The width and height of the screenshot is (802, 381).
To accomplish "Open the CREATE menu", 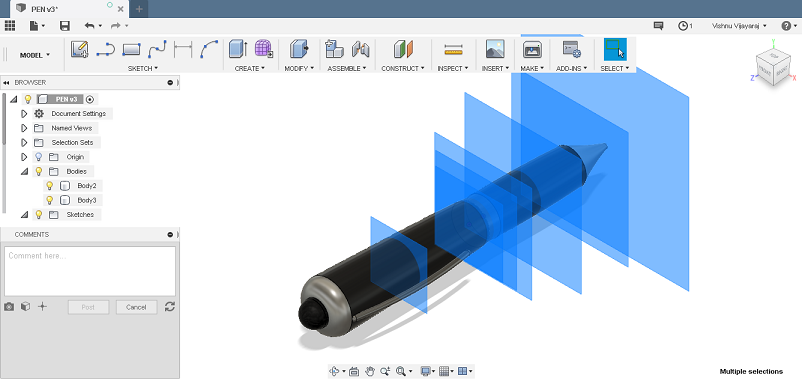I will (x=250, y=68).
